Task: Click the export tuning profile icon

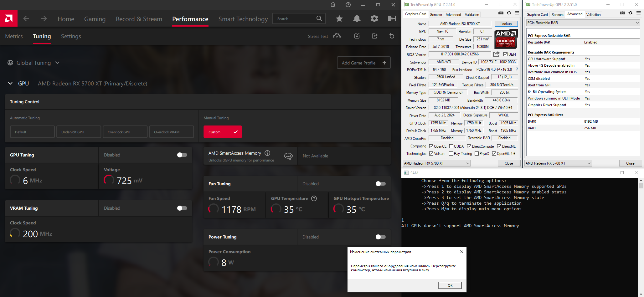Action: point(374,36)
